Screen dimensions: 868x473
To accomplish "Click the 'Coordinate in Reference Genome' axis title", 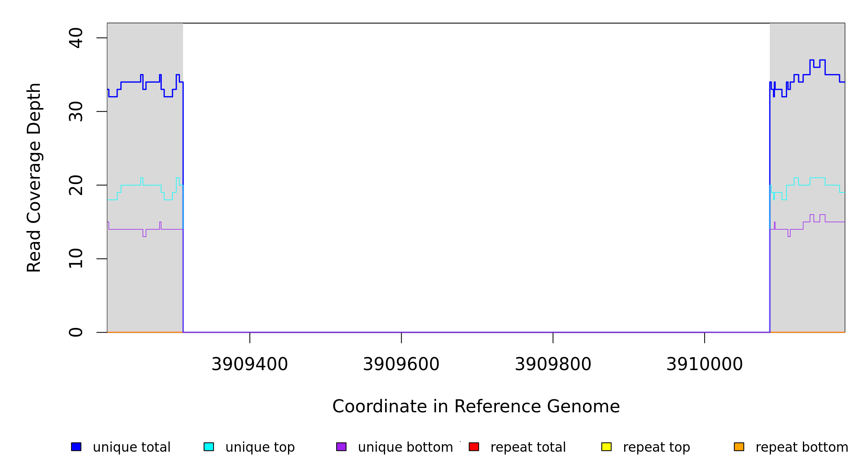I will [x=476, y=406].
